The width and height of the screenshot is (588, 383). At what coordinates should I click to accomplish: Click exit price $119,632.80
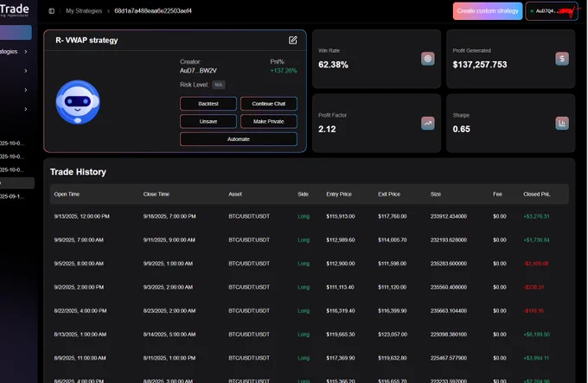pyautogui.click(x=393, y=358)
